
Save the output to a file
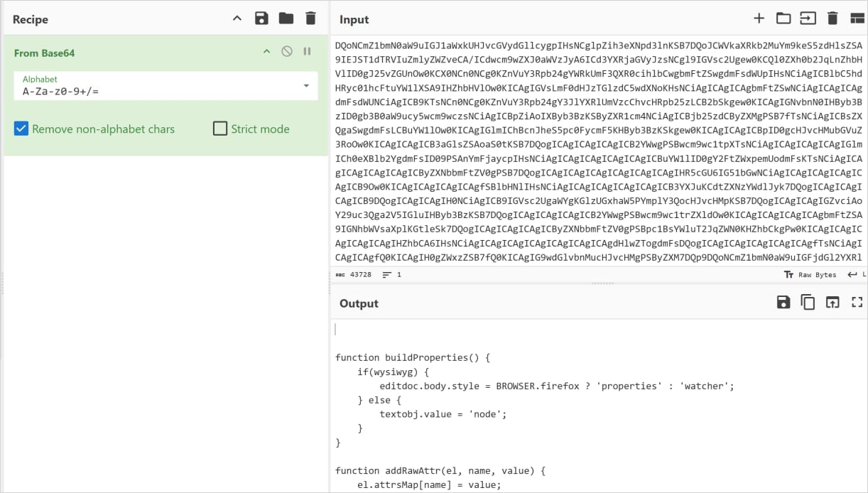tap(783, 302)
